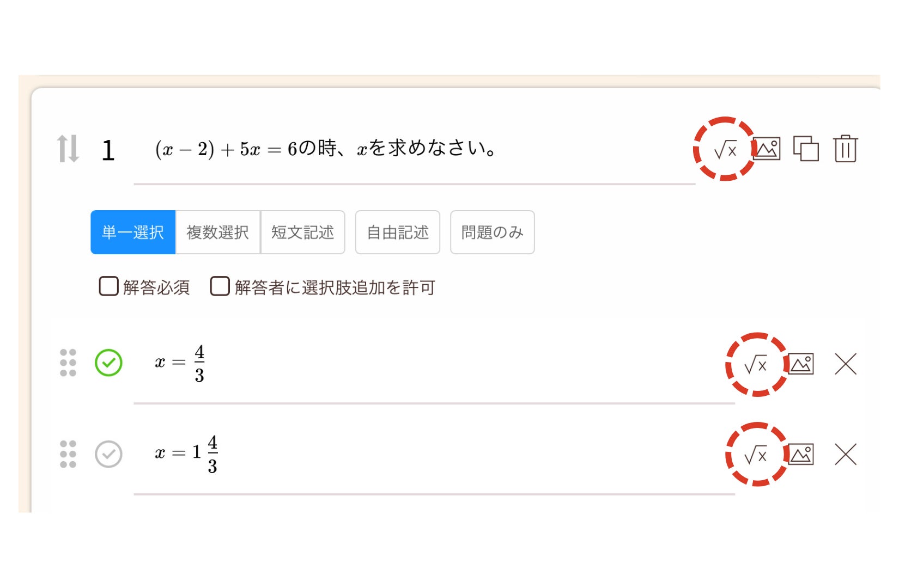Add an image to question 1
The height and width of the screenshot is (588, 899).
pos(767,149)
